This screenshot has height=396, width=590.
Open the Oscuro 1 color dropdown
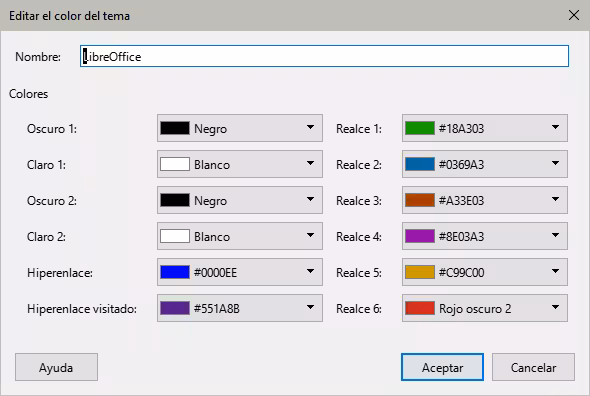pos(240,128)
